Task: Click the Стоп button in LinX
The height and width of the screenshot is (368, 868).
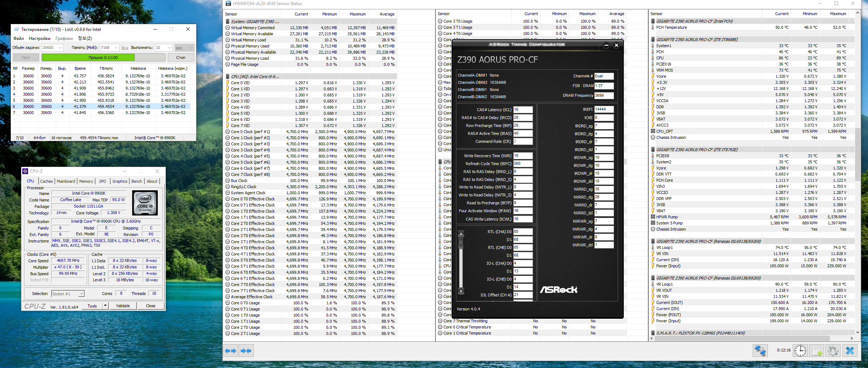Action: pyautogui.click(x=181, y=58)
